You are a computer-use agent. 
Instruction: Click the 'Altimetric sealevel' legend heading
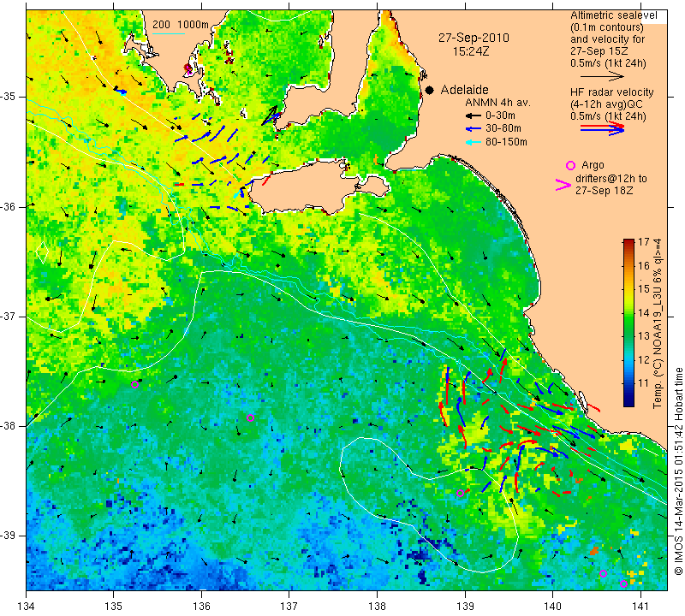[x=613, y=15]
